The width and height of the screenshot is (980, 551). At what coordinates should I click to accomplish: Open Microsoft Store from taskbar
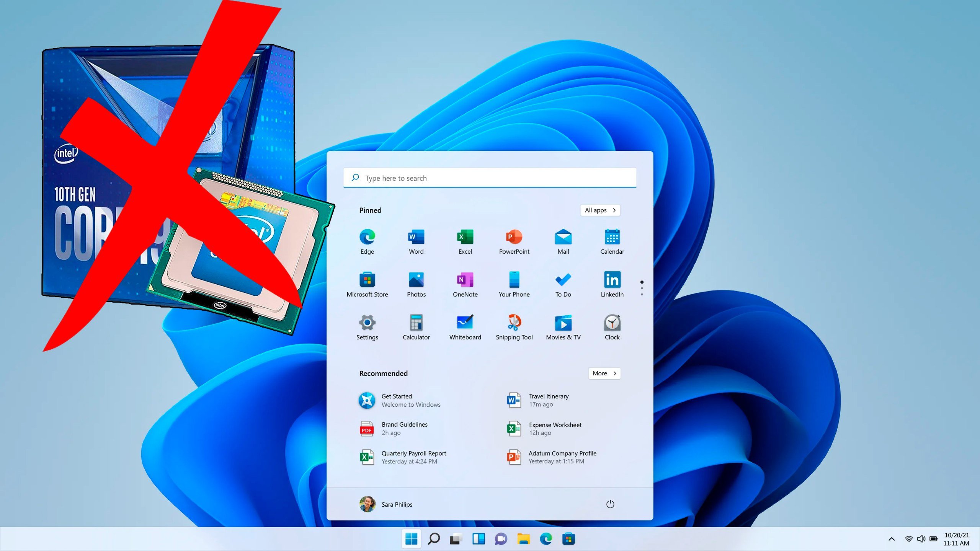coord(568,539)
